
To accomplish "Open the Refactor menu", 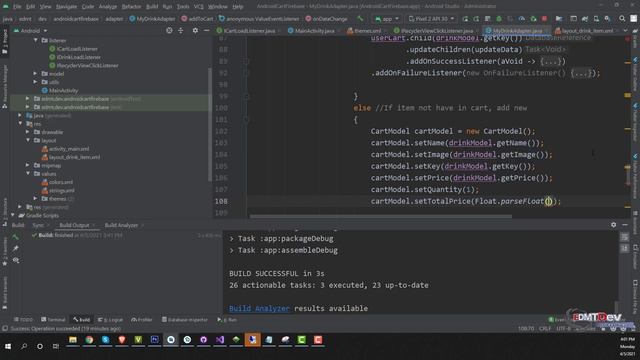I will (x=131, y=7).
